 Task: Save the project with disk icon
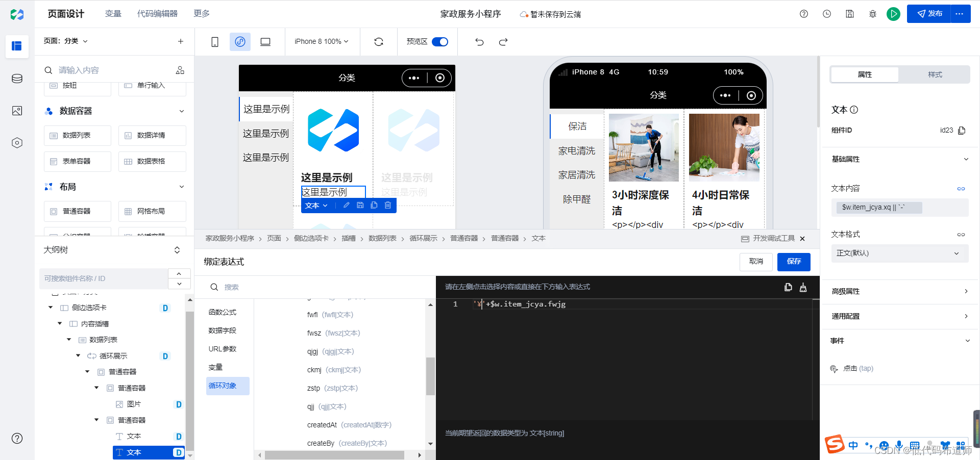click(x=850, y=14)
